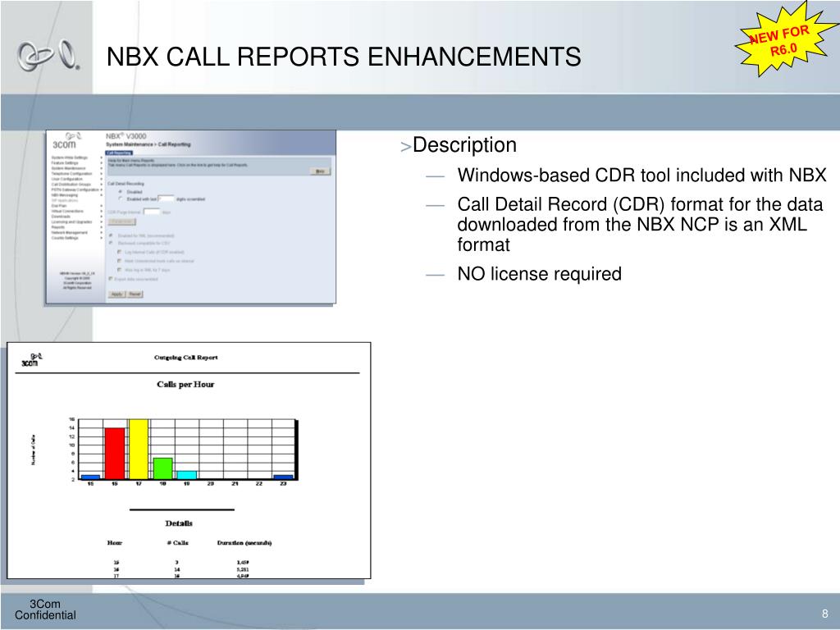Open Feature Settings in the NBX menu

(65, 163)
